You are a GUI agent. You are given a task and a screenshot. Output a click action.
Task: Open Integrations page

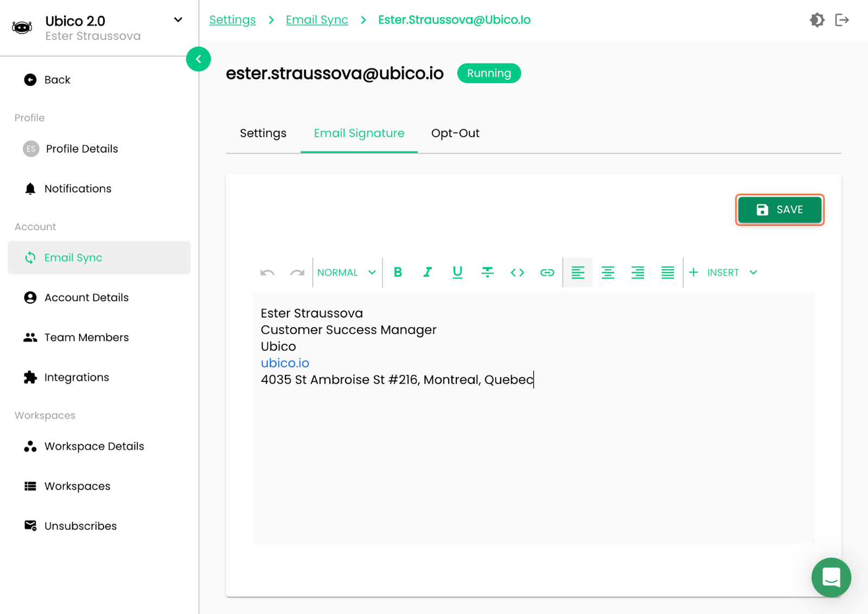pos(99,377)
